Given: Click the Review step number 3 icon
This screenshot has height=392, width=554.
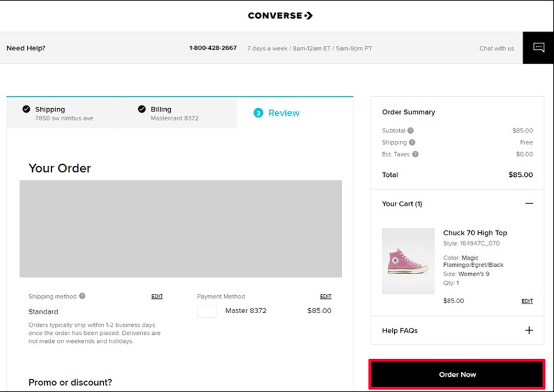Looking at the screenshot, I should tap(259, 113).
